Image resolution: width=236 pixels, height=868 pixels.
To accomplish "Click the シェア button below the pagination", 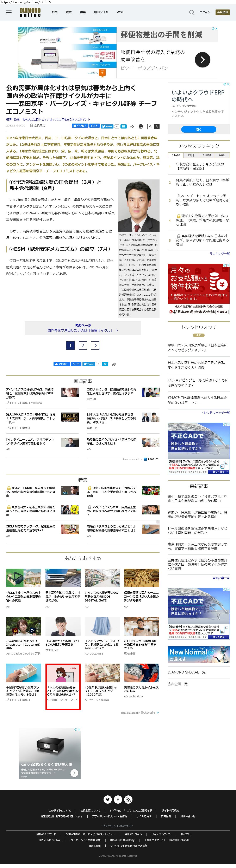I will point(76,364).
